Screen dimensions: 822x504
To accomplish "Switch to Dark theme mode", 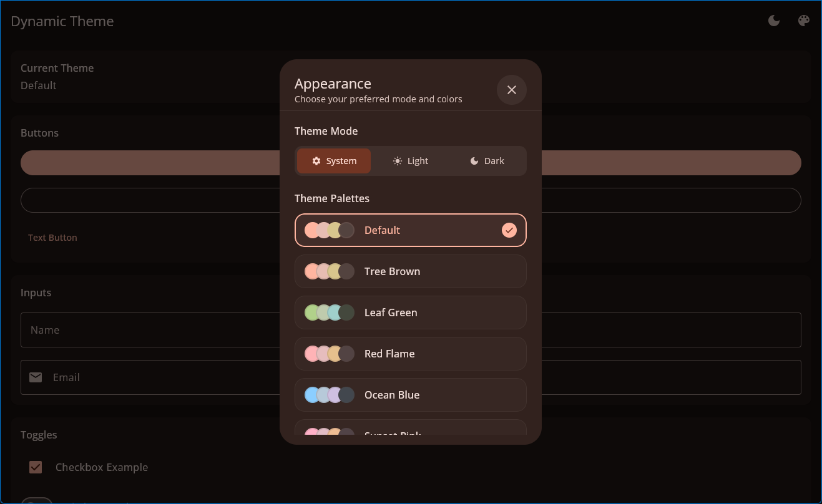I will (x=487, y=161).
